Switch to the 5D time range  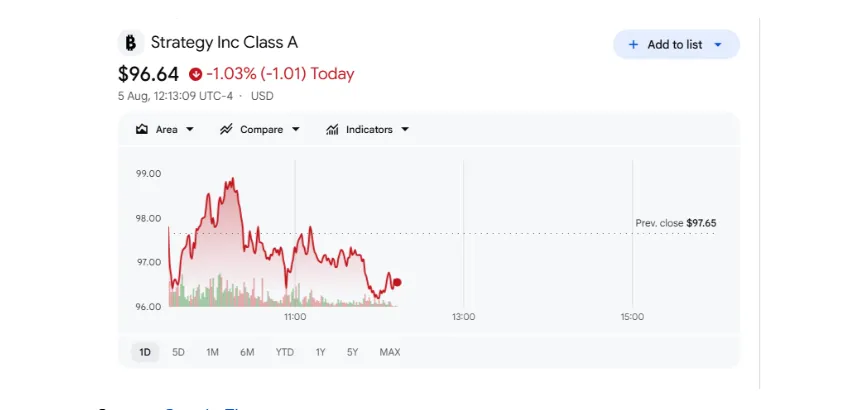coord(178,352)
